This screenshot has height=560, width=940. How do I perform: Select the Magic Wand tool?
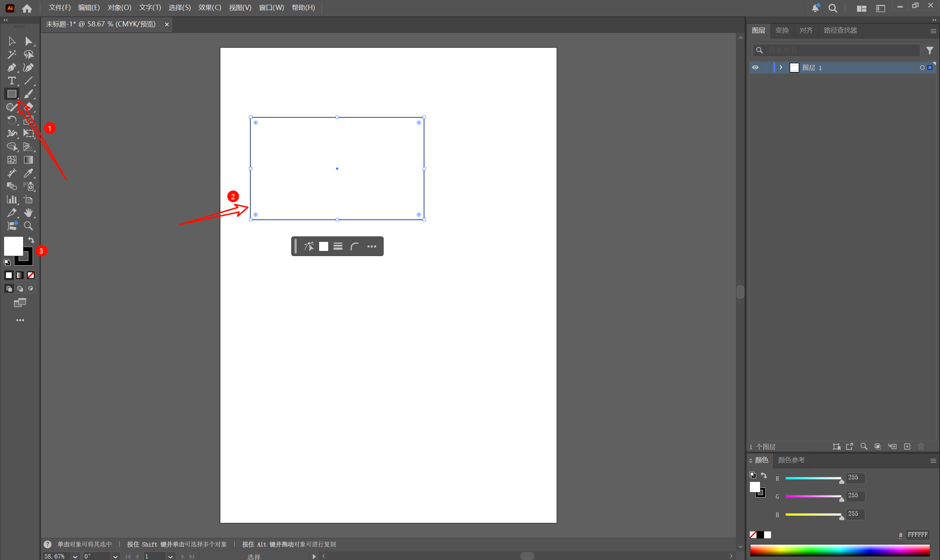point(11,54)
